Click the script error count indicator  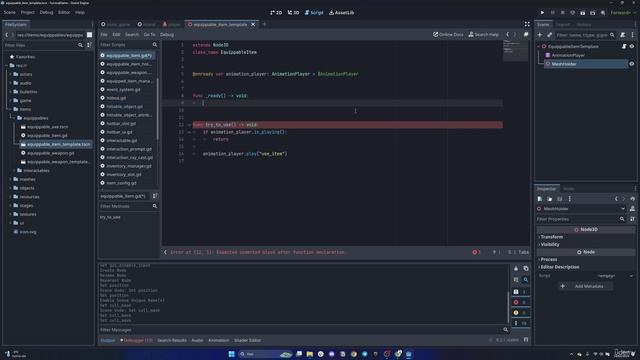(476, 252)
